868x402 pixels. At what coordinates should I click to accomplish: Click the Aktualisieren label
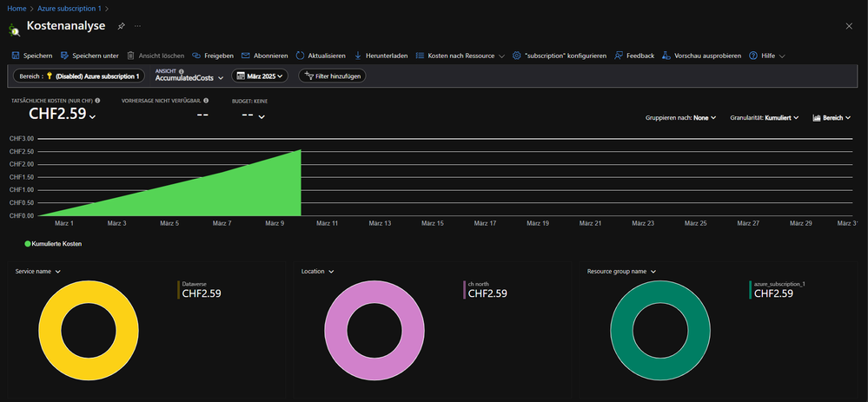click(x=327, y=56)
